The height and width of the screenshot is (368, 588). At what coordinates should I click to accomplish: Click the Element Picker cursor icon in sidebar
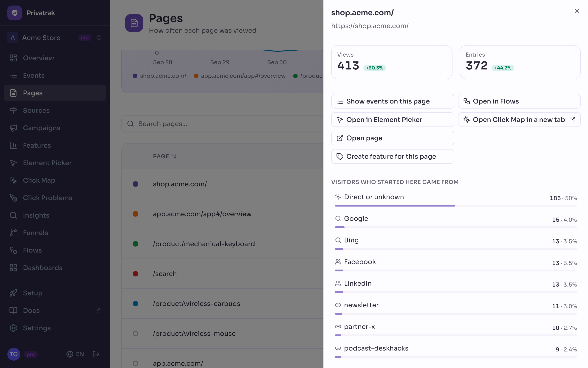click(13, 163)
